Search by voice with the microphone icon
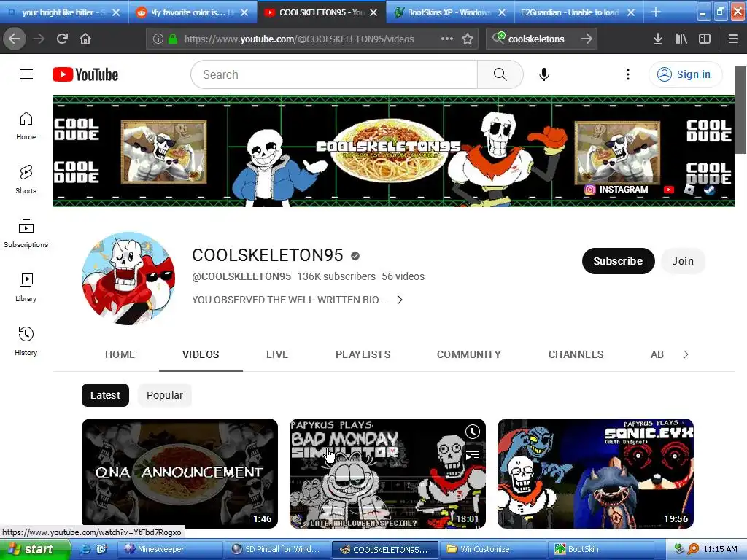The image size is (747, 560). click(544, 74)
